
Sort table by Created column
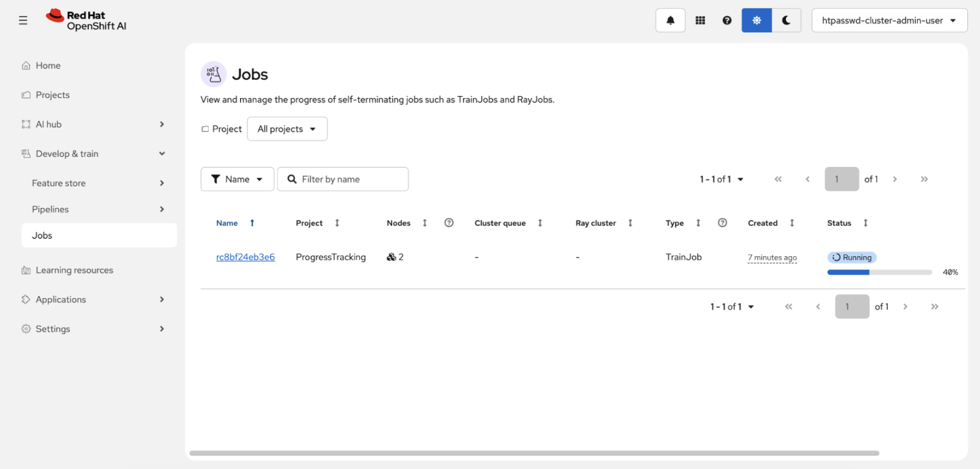tap(771, 223)
